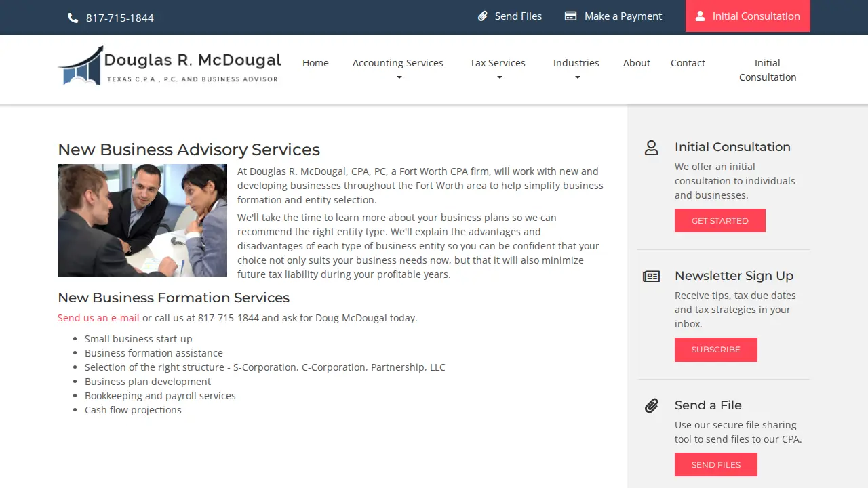Click the user icon beside sidebar Initial Consultation heading
This screenshot has width=868, height=488.
pyautogui.click(x=652, y=148)
